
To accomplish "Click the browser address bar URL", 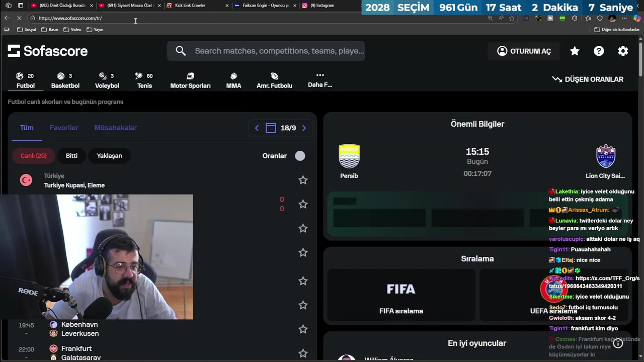I will click(x=70, y=18).
